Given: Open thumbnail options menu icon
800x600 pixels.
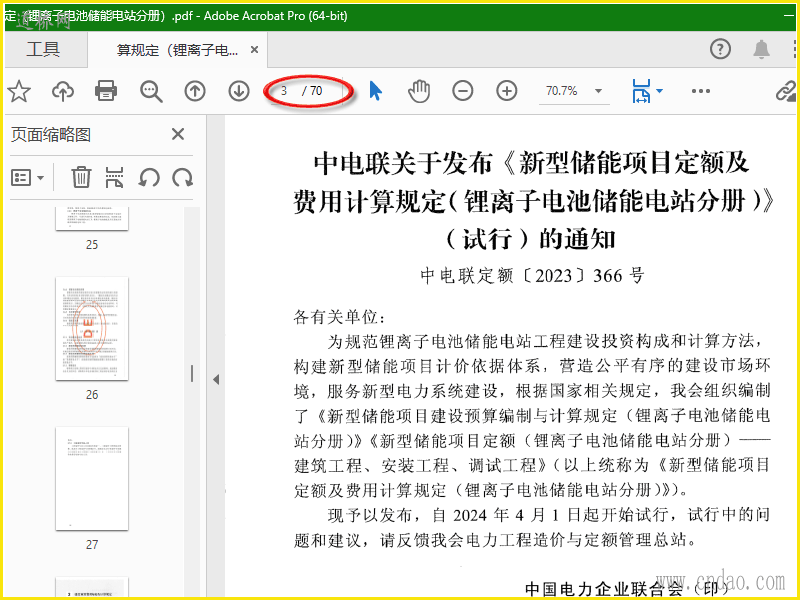Looking at the screenshot, I should click(x=27, y=178).
